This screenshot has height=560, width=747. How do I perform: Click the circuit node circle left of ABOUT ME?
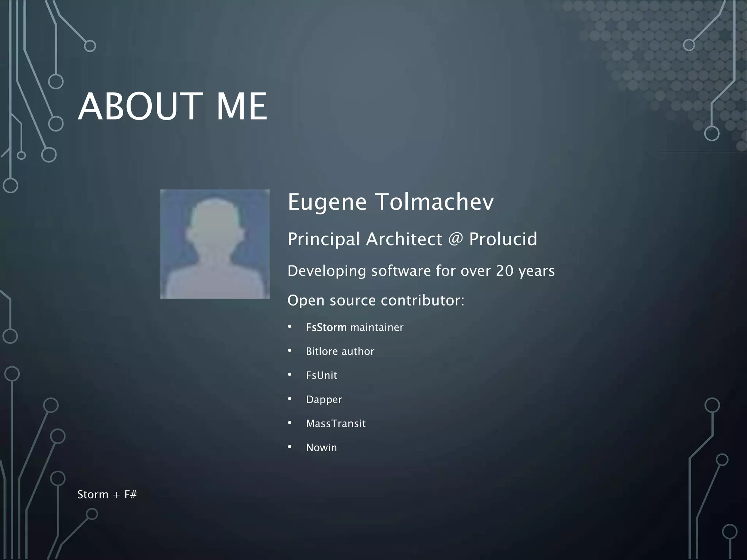click(x=56, y=124)
